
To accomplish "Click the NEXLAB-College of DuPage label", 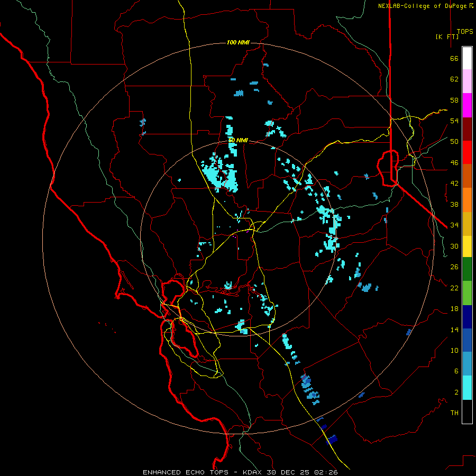I will (x=423, y=6).
